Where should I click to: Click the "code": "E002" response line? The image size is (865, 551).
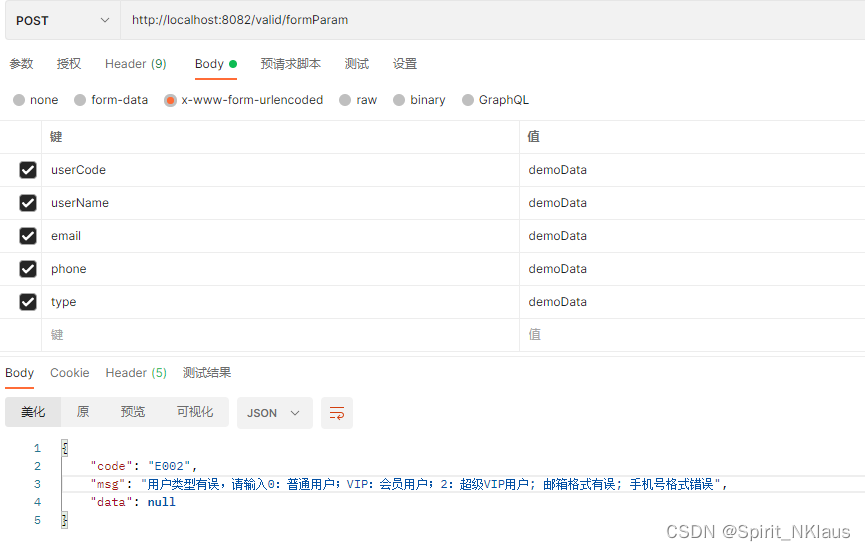click(x=143, y=466)
